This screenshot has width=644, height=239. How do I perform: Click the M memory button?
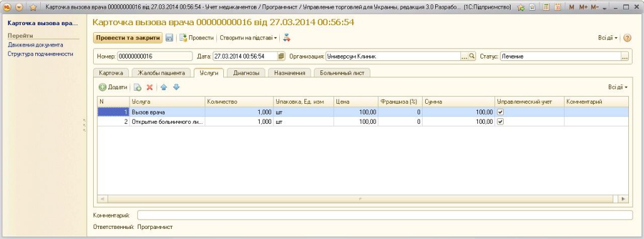point(572,7)
